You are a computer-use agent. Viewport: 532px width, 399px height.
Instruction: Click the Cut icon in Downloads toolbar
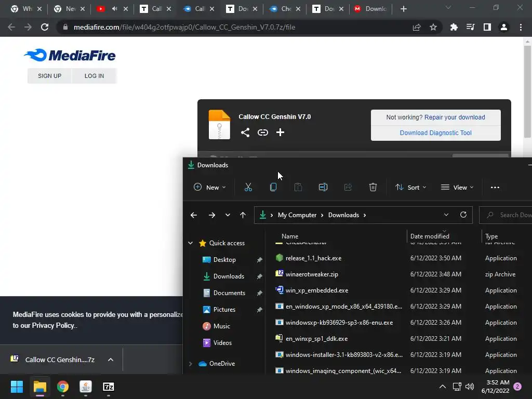248,187
